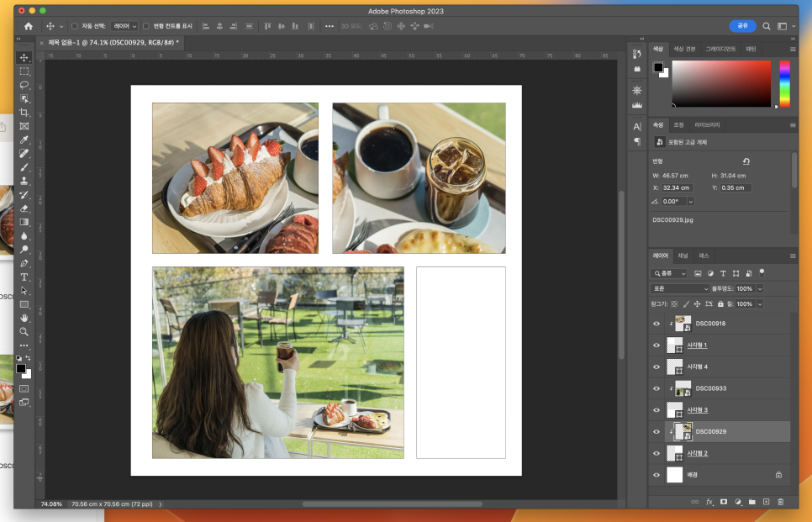This screenshot has height=522, width=812.
Task: Open the 색상 panel options menu
Action: tap(793, 50)
